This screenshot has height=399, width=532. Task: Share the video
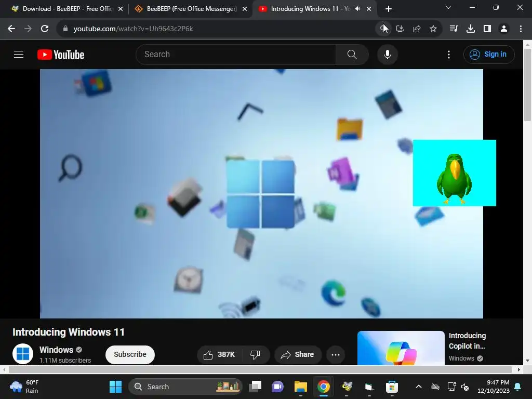click(x=298, y=354)
